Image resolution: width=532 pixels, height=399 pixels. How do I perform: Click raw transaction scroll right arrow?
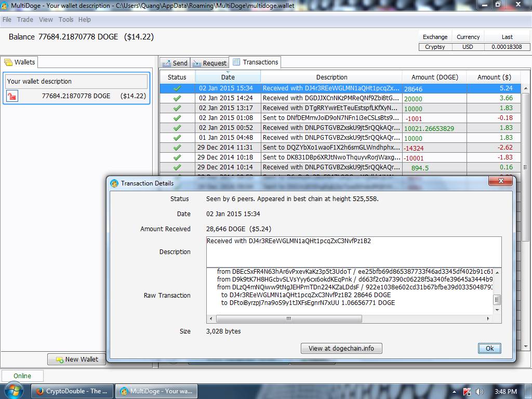(488, 318)
